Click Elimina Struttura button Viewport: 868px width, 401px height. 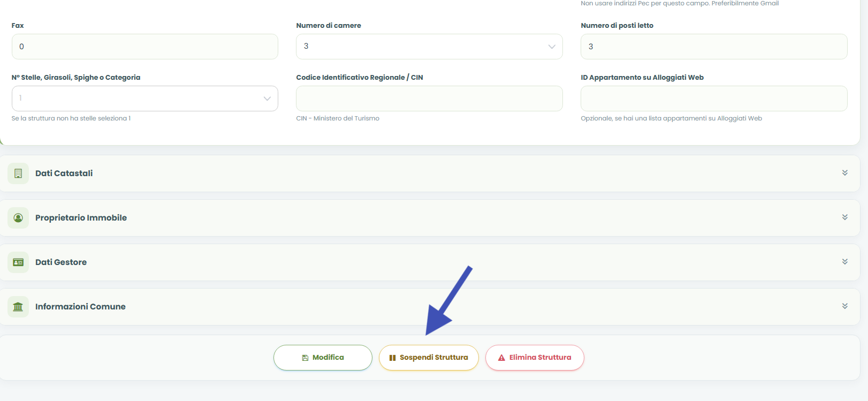(535, 358)
